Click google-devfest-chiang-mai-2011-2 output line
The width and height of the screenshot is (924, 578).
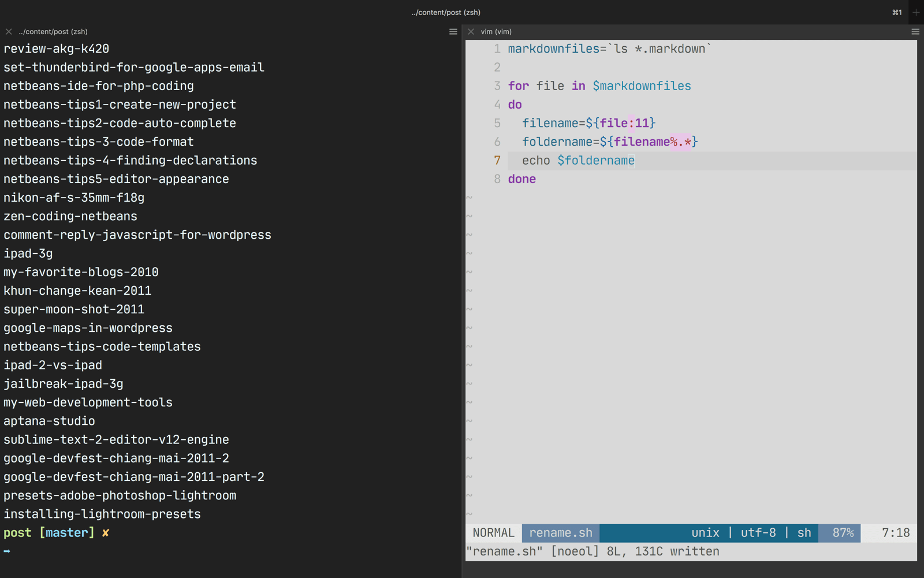(x=116, y=458)
